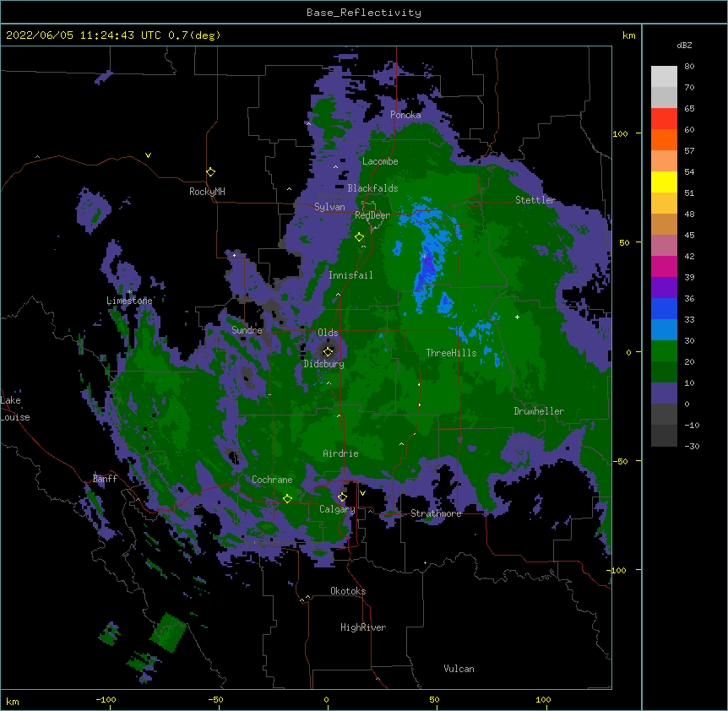Click the Sundre town label
Viewport: 728px width, 711px height.
[247, 330]
